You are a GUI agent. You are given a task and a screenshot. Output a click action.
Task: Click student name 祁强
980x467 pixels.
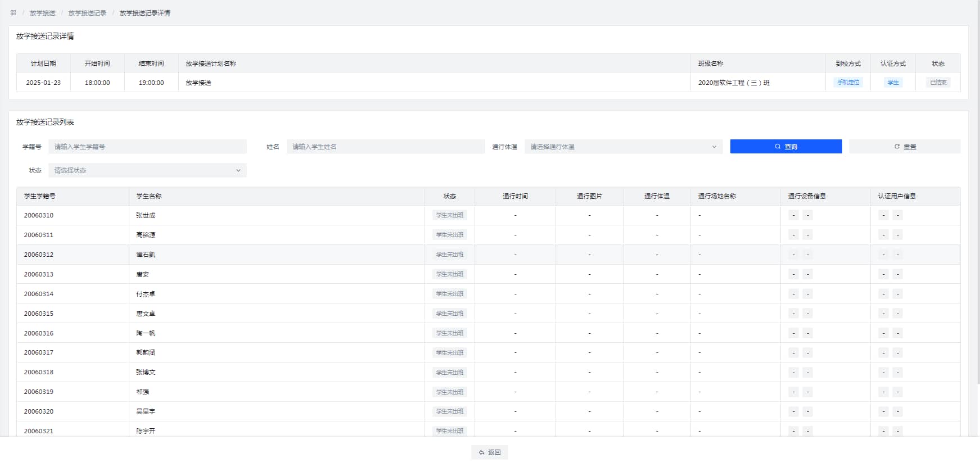click(143, 392)
